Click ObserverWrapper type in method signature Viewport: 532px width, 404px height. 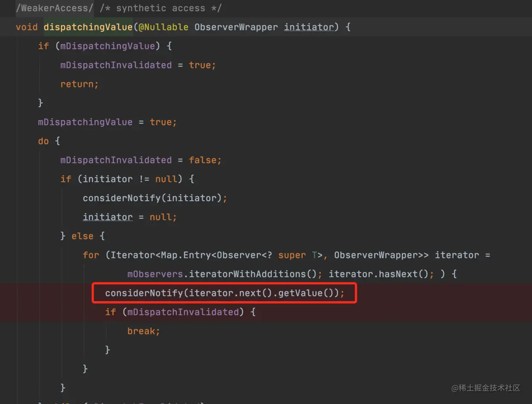click(236, 27)
